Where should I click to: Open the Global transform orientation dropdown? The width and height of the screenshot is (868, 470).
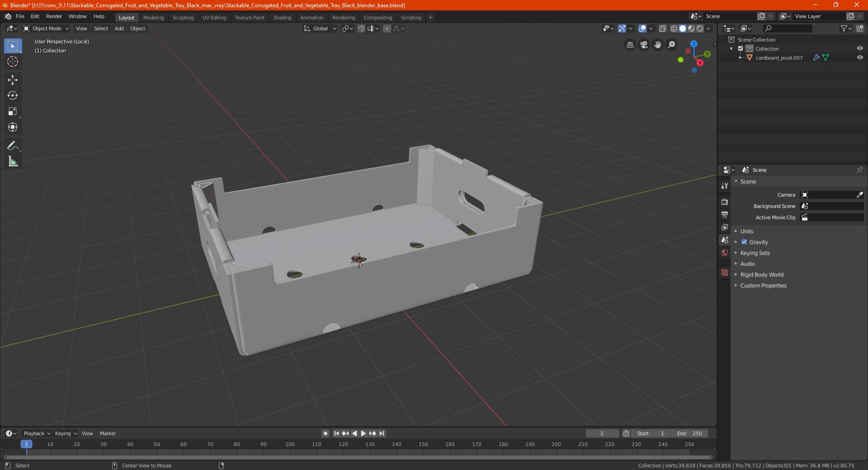pos(320,28)
